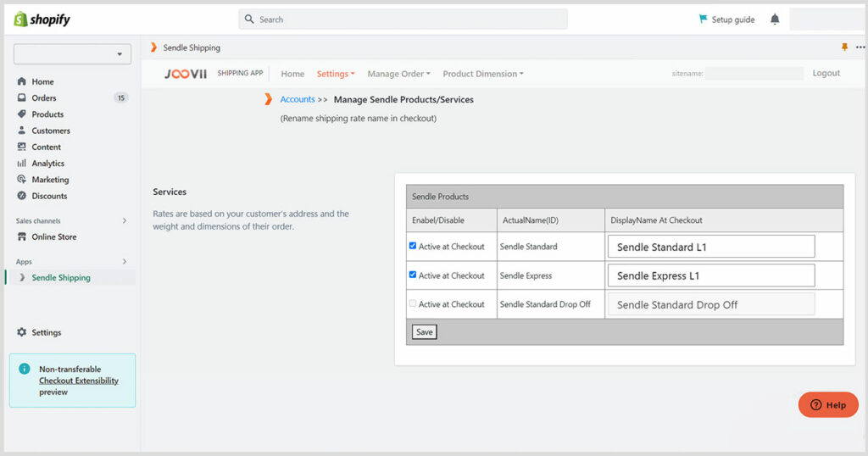Uncheck Active at Checkout for Sendle Express

[x=413, y=275]
